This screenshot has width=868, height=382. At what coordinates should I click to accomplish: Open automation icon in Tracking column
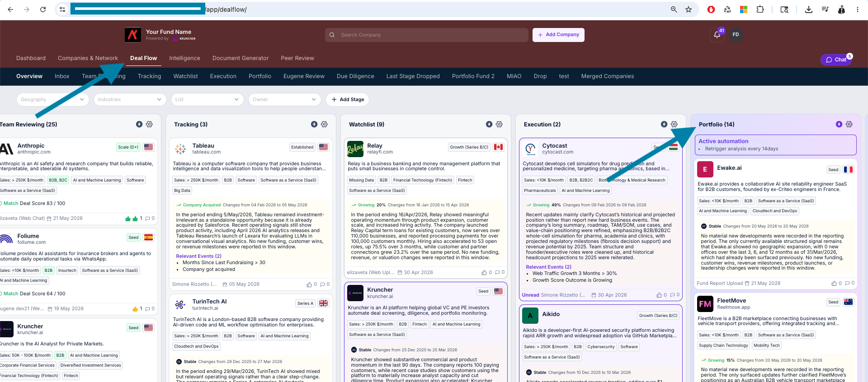coord(314,124)
